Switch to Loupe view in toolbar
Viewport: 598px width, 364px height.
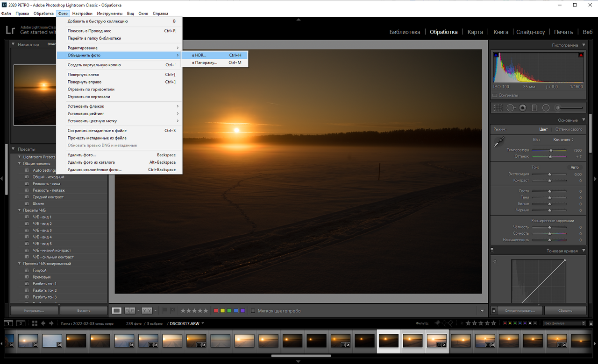(x=117, y=310)
